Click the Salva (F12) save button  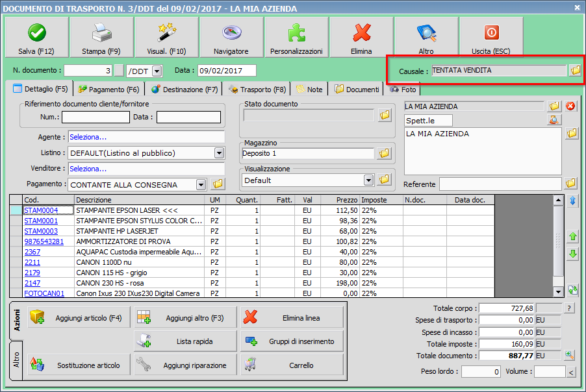pos(36,38)
